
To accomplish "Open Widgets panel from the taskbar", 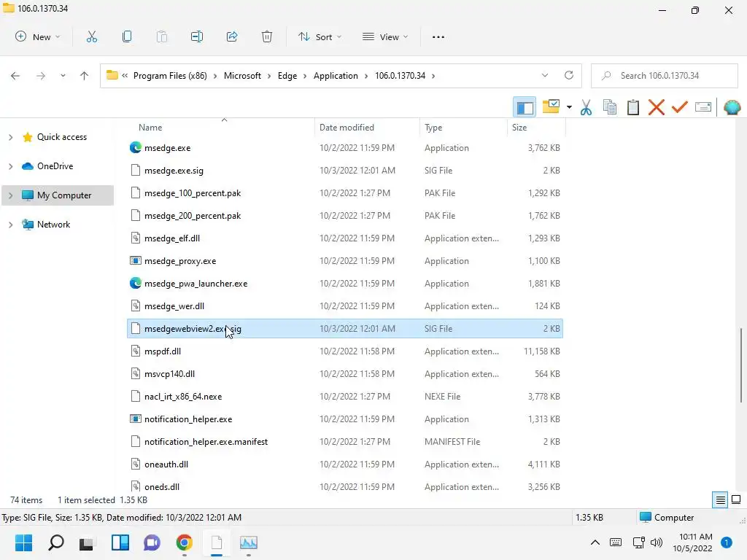I will (120, 542).
